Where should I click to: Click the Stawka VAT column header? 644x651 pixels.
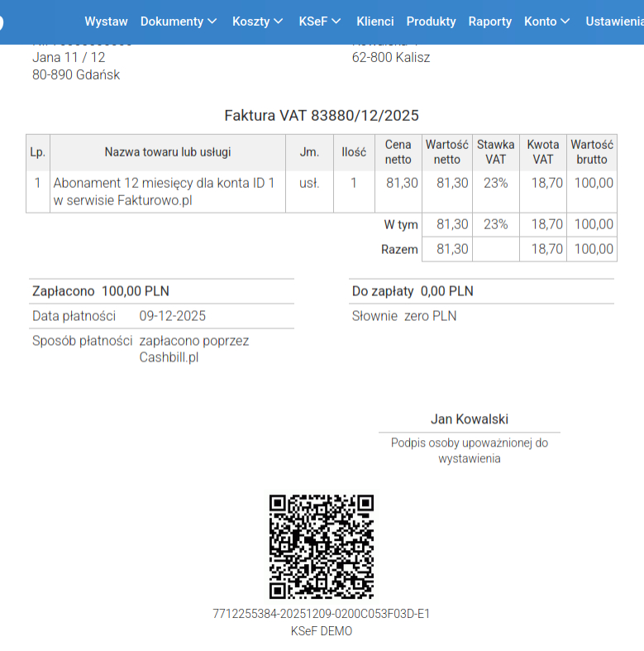495,152
